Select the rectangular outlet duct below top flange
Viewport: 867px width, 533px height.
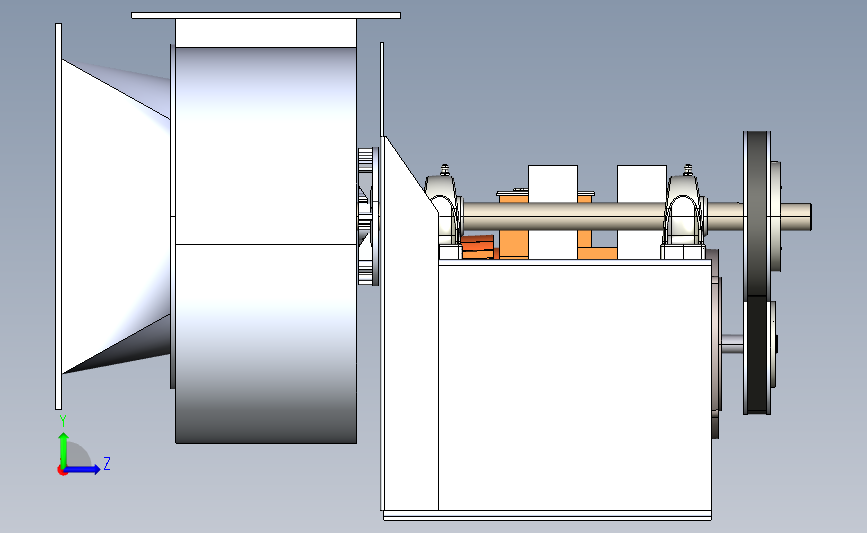point(266,33)
